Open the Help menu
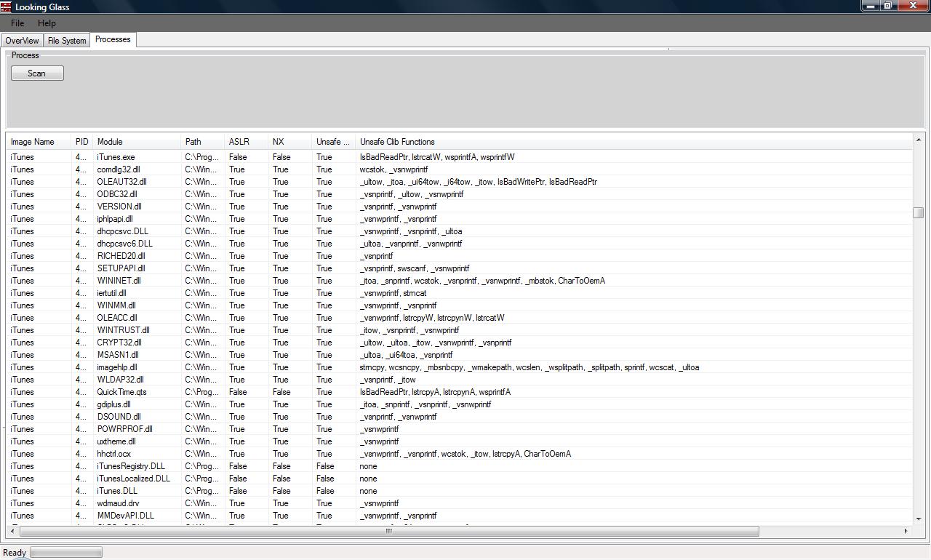Viewport: 931px width, 560px height. pos(47,23)
